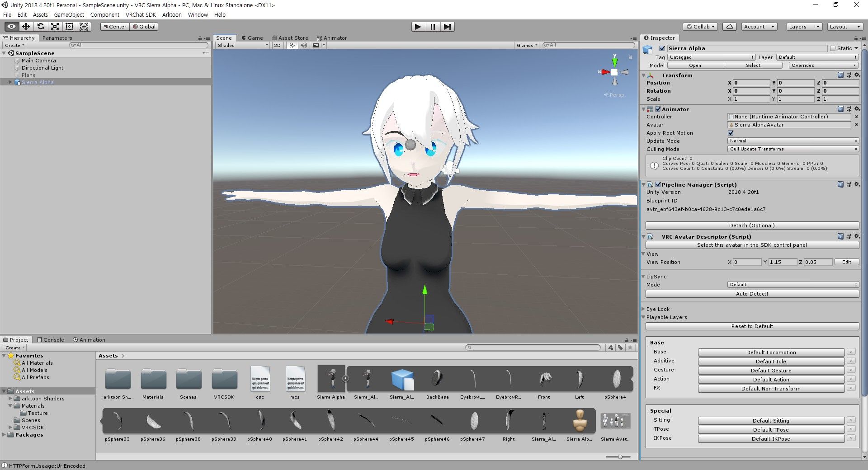Toggle the Static checkbox
This screenshot has width=868, height=470.
point(833,48)
